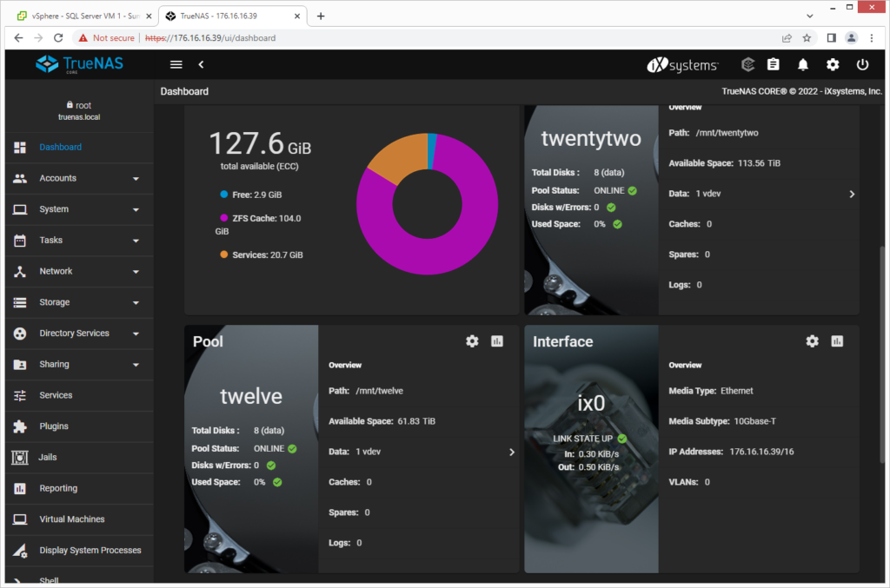Click the iXsystems logo link
Viewport: 890px width, 588px height.
tap(683, 65)
